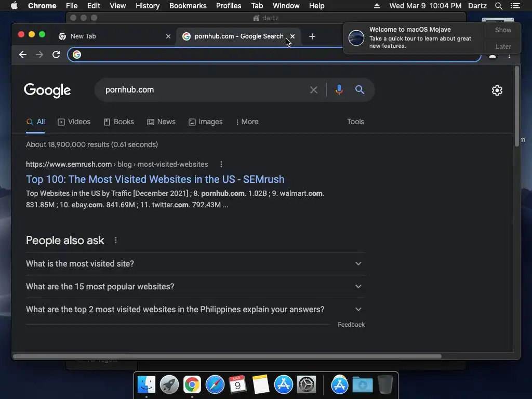Open semrush result three-dot options
The height and width of the screenshot is (399, 532).
click(221, 164)
